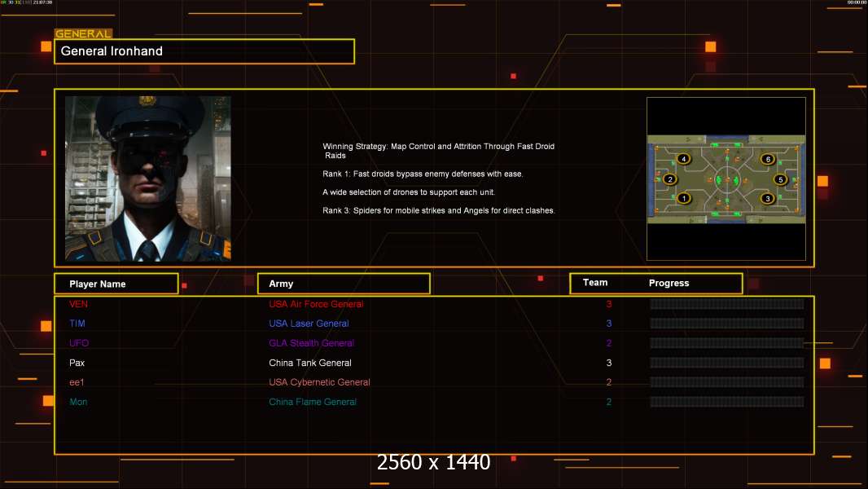Click VEN's team number
Viewport: 868px width, 489px height.
tap(609, 304)
